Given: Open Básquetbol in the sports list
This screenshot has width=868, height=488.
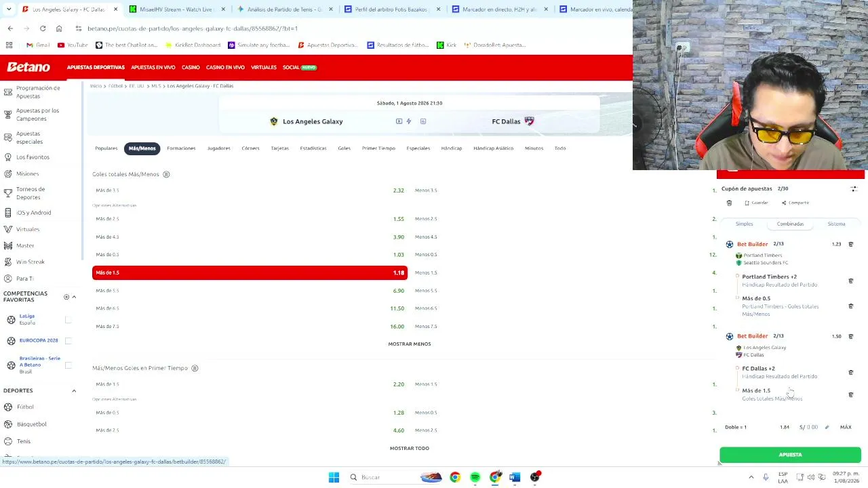Looking at the screenshot, I should (x=31, y=424).
